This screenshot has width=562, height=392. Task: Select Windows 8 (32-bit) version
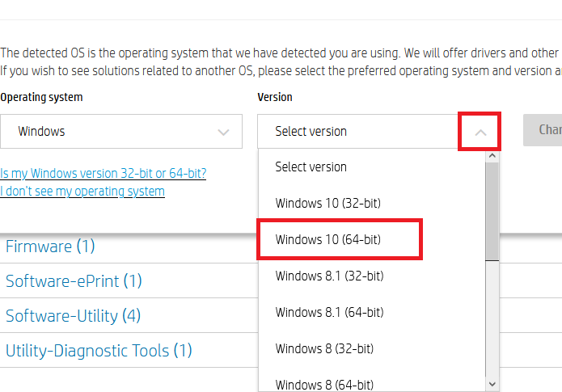(x=324, y=348)
